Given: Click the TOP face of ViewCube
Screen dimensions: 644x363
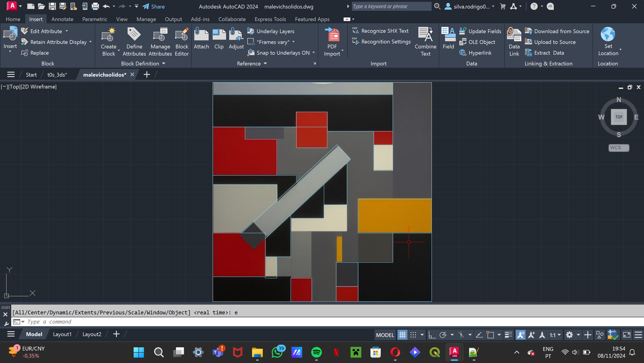Looking at the screenshot, I should pos(619,117).
